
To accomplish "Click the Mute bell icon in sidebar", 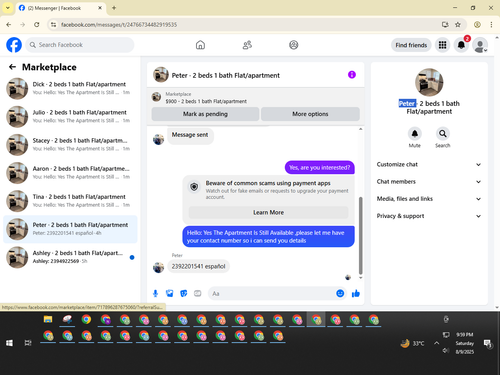I will [x=415, y=134].
